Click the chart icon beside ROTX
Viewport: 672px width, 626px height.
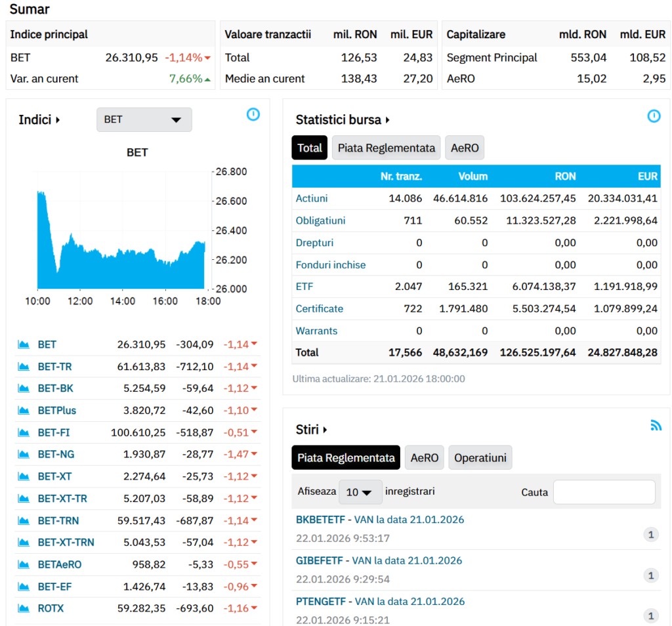(24, 608)
